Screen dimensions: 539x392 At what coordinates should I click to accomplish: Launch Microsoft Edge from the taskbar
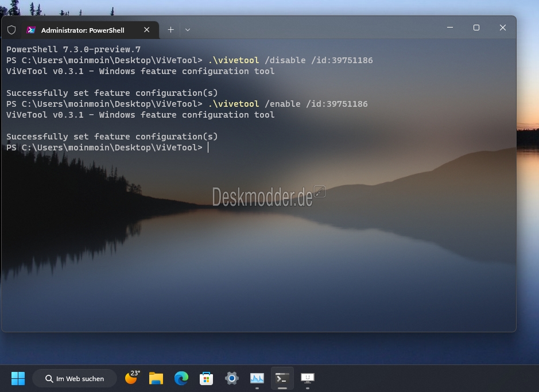pyautogui.click(x=181, y=378)
